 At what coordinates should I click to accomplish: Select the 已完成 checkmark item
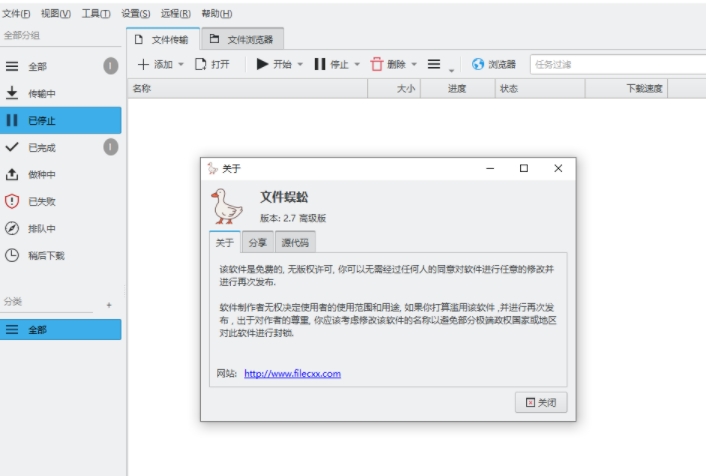[x=41, y=147]
